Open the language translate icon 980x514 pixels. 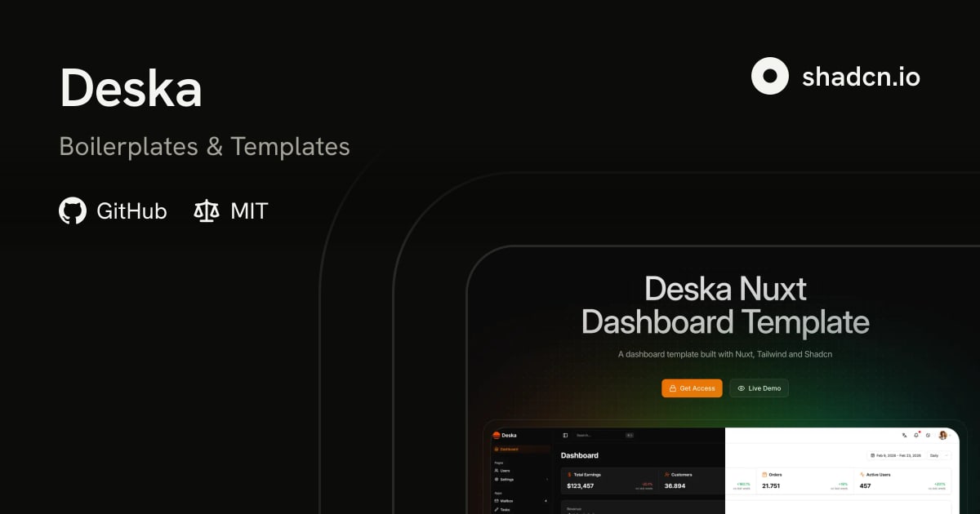coord(904,435)
